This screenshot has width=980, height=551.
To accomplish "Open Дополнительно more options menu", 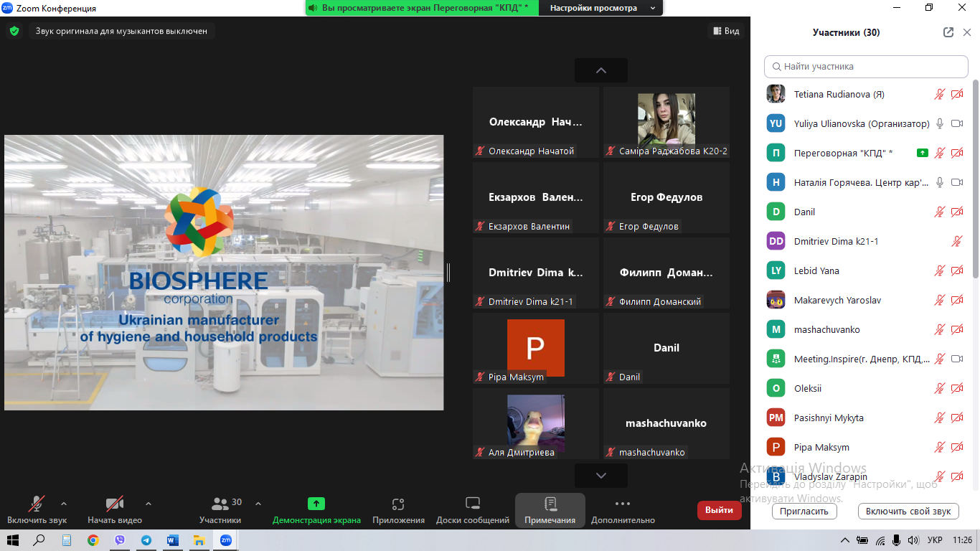I will 623,509.
